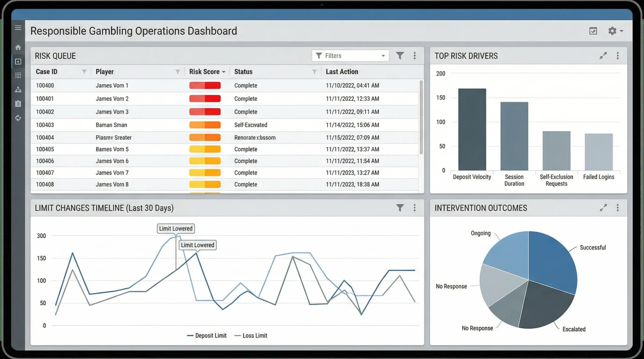Open the hamburger menu in the sidebar
This screenshot has height=359, width=644.
click(18, 28)
